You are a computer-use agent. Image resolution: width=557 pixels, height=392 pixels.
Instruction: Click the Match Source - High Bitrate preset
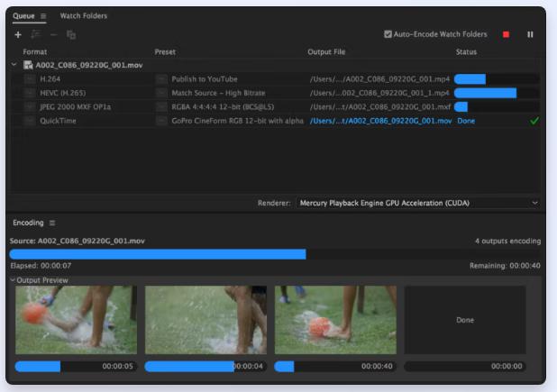coord(218,93)
